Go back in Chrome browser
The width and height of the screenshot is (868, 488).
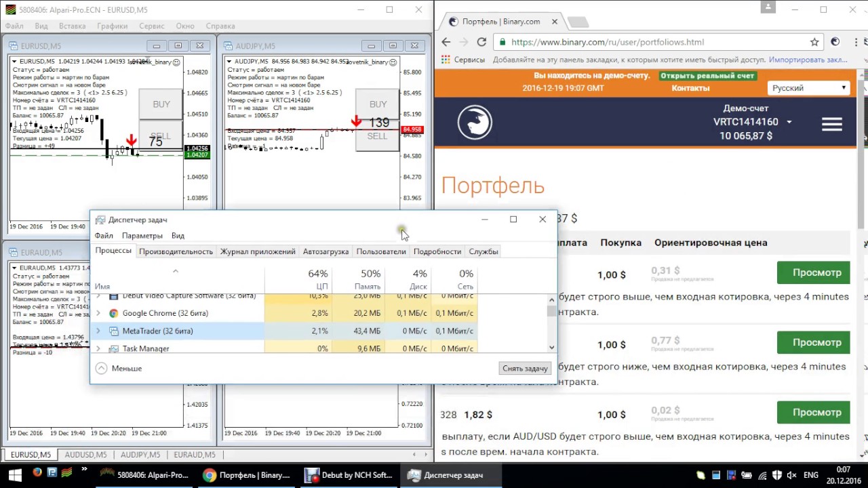pyautogui.click(x=446, y=42)
